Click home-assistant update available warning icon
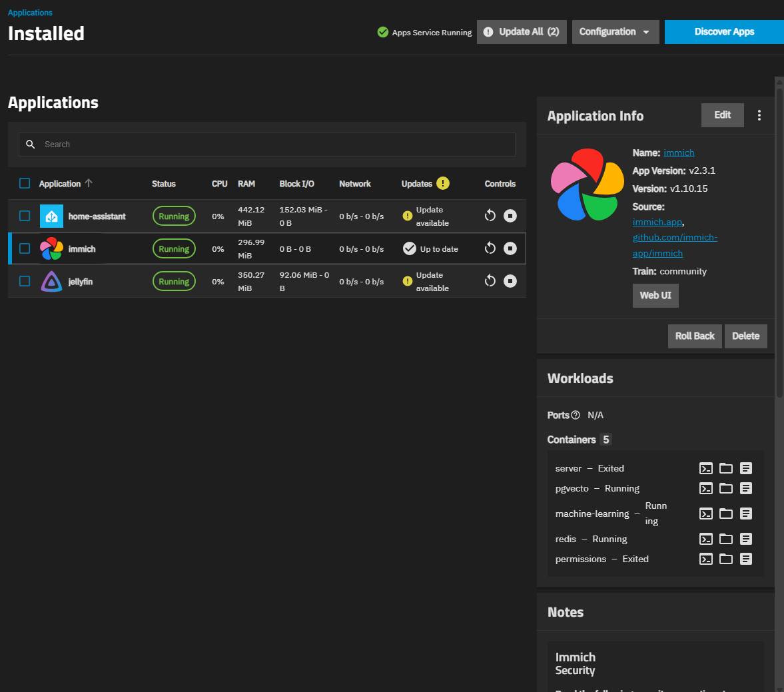Screen dimensions: 784x692 coord(408,216)
